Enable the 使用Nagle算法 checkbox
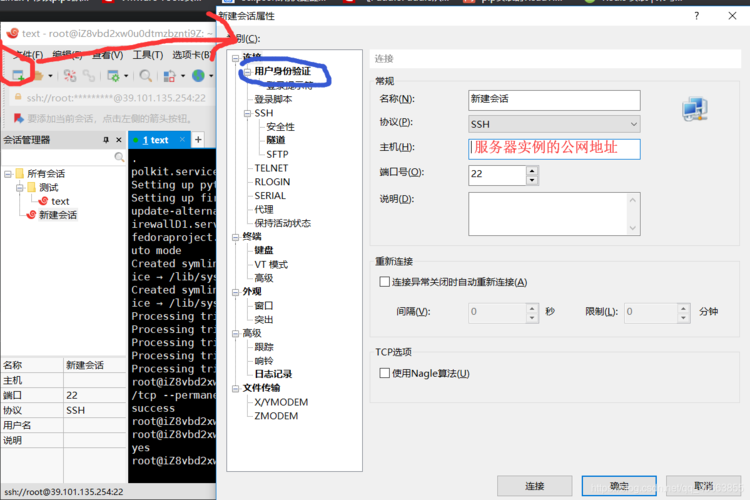 click(x=385, y=373)
